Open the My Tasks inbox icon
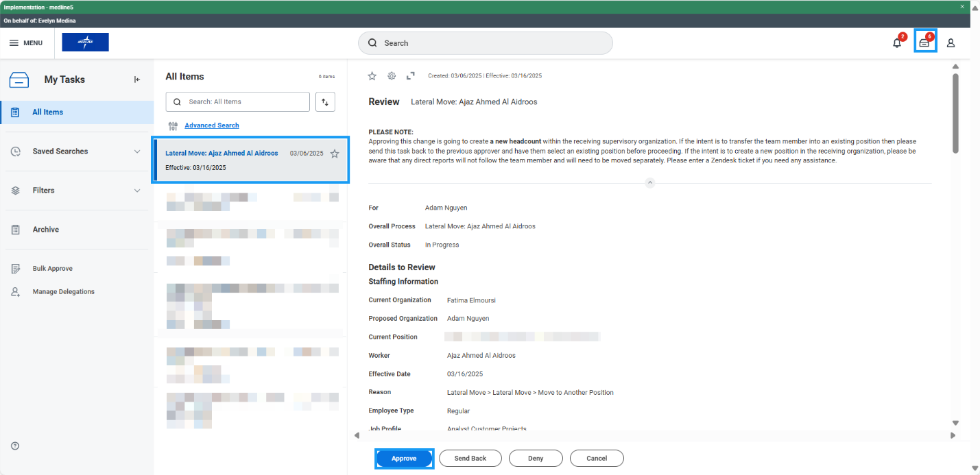 pyautogui.click(x=924, y=43)
